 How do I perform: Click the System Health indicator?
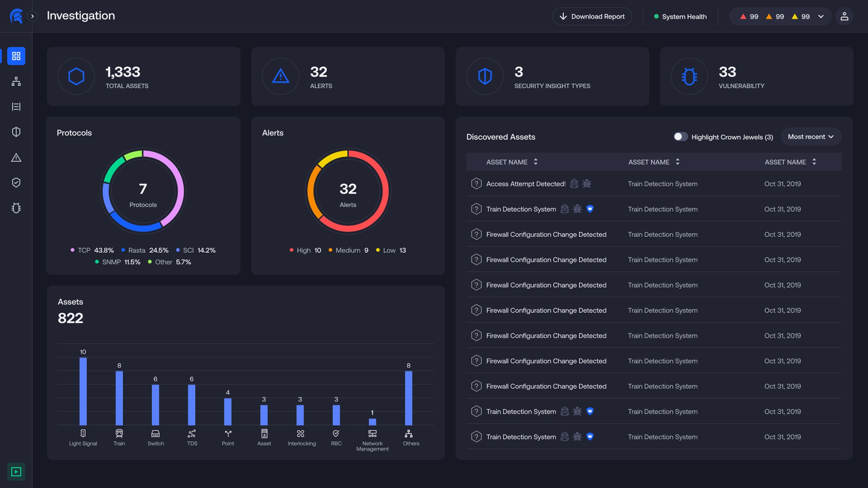click(x=680, y=16)
